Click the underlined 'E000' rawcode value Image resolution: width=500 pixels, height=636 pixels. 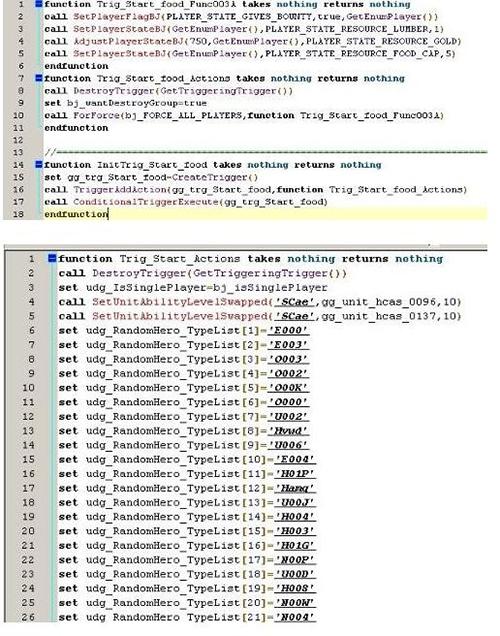(x=288, y=331)
